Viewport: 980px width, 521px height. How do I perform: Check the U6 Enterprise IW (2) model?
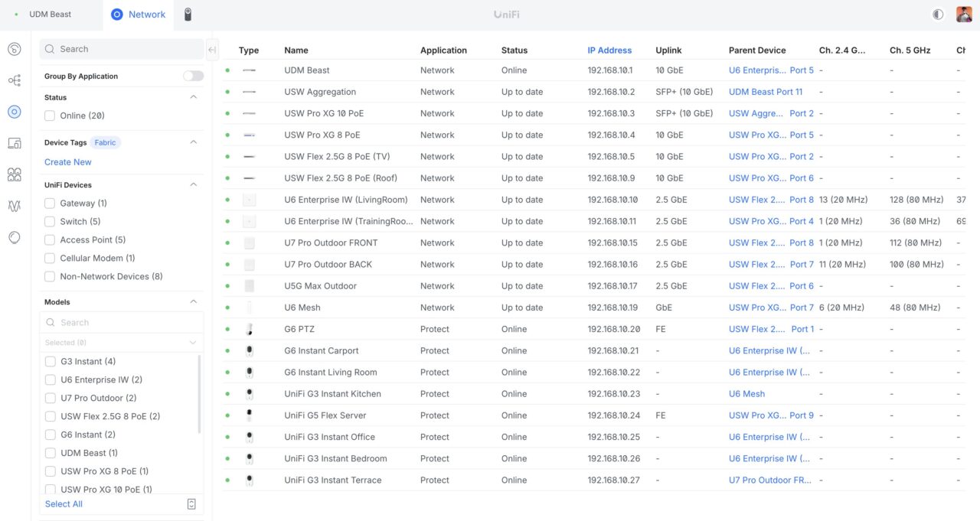(51, 379)
